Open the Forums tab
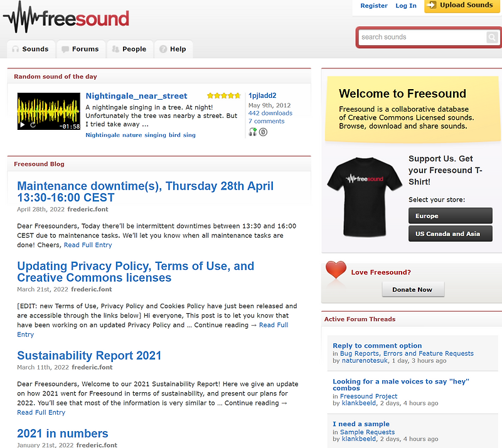 tap(81, 49)
